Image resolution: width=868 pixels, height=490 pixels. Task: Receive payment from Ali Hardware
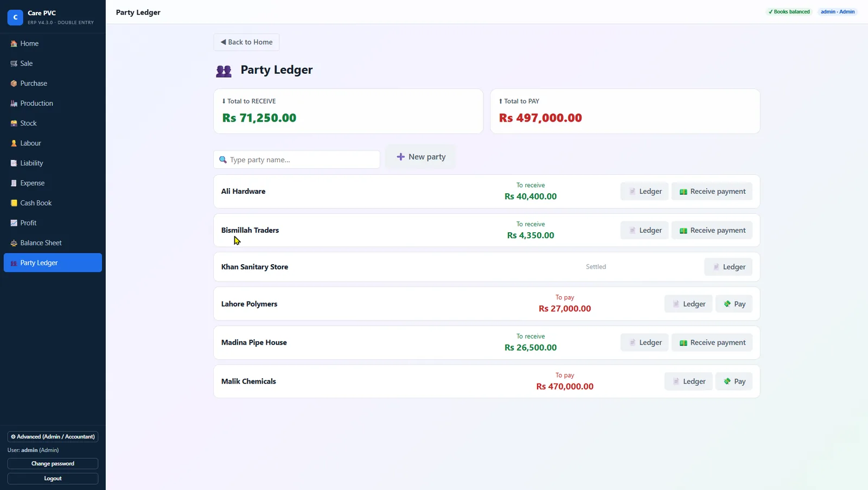[x=712, y=192]
